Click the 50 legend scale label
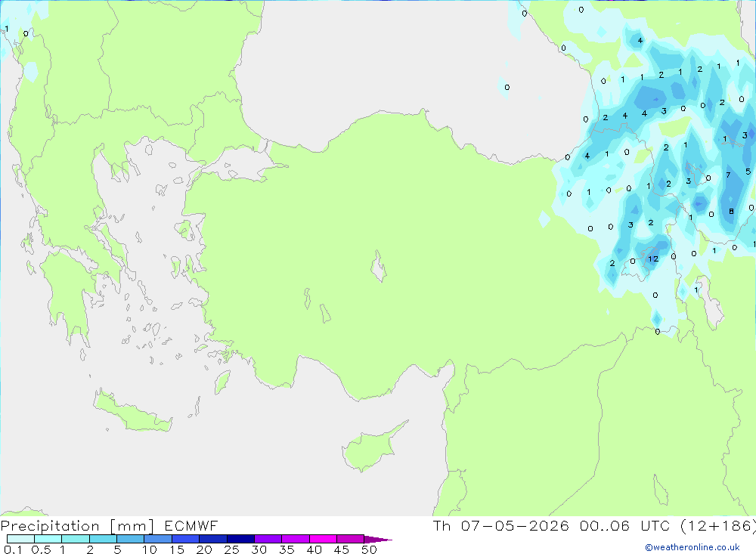 [x=369, y=549]
